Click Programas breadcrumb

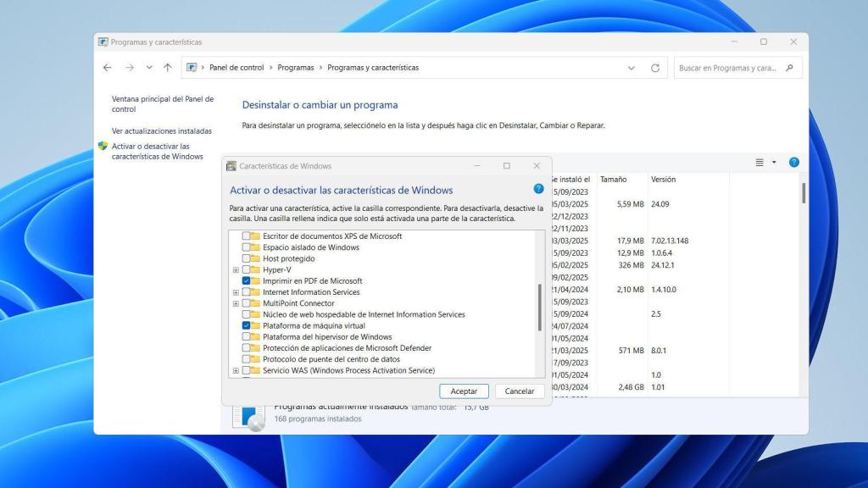(296, 68)
